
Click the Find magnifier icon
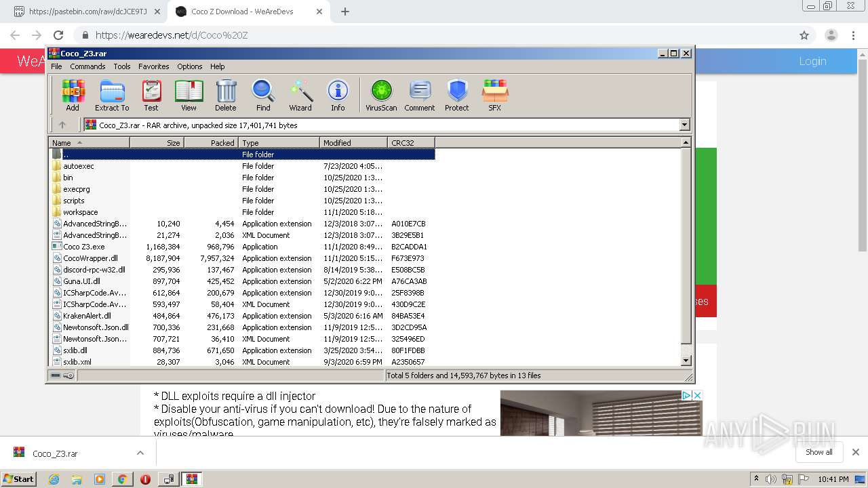click(263, 95)
